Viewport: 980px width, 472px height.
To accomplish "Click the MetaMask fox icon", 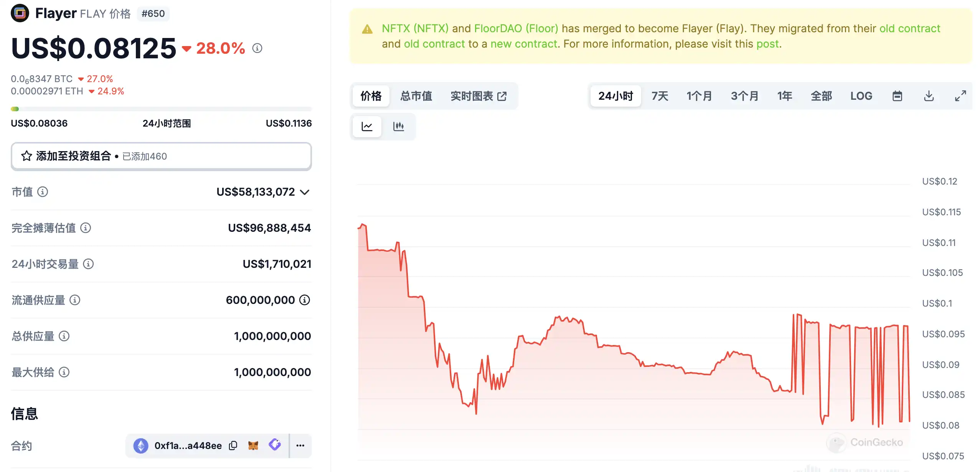I will [253, 446].
